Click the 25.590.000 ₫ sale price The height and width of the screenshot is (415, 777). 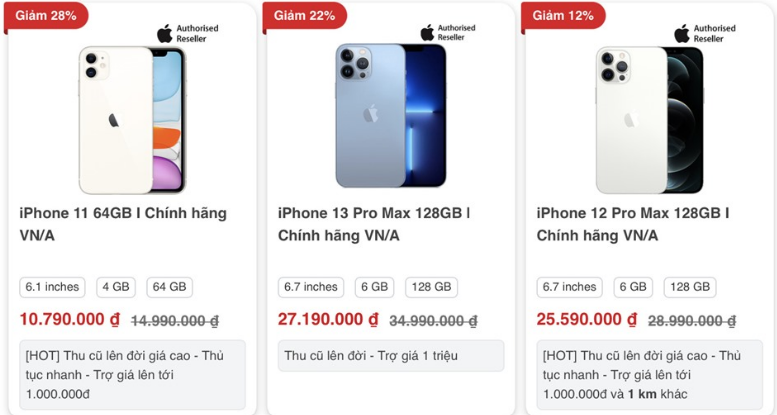(587, 320)
